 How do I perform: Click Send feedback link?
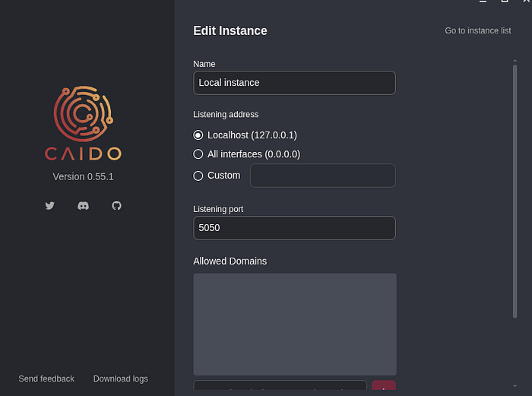pos(46,379)
